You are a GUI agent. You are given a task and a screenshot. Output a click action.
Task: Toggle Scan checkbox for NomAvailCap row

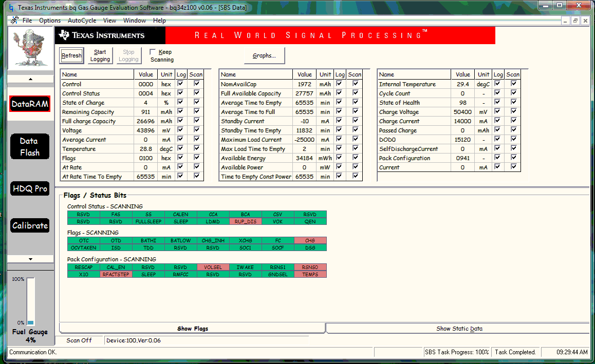pos(355,83)
